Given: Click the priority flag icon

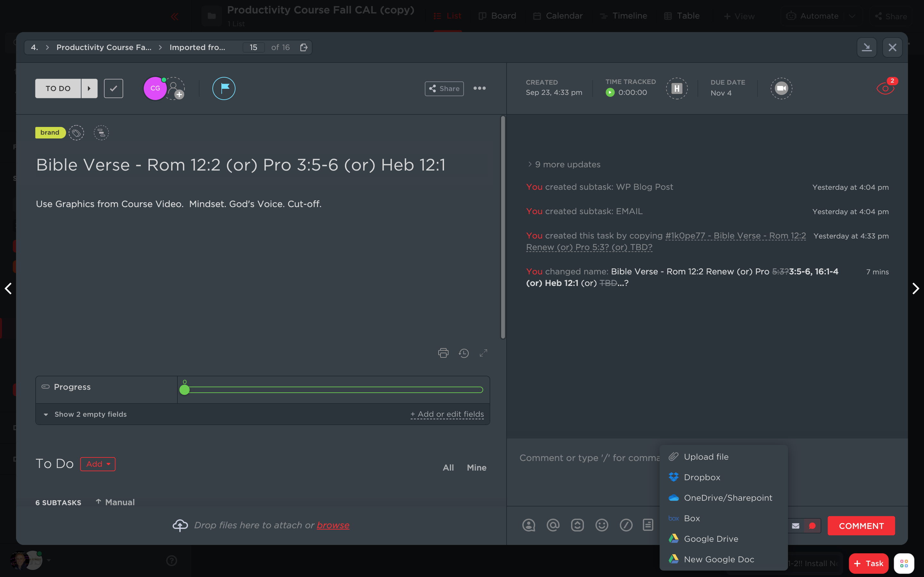Looking at the screenshot, I should click(x=224, y=88).
